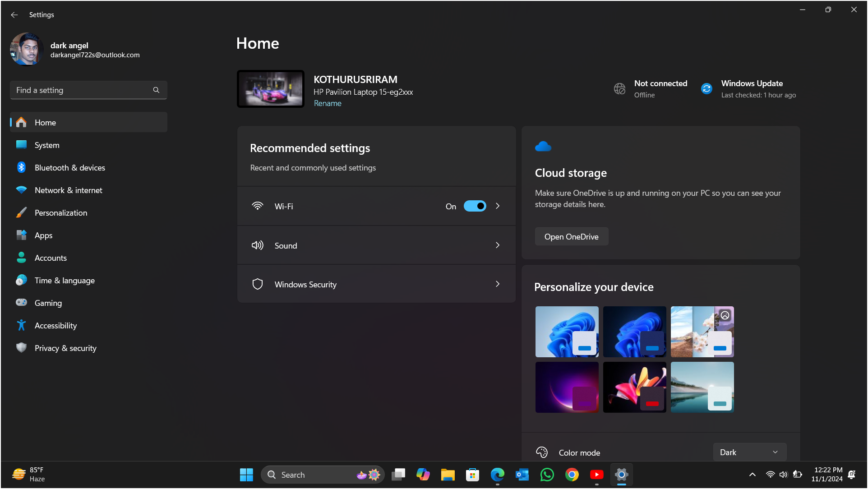Open System settings from sidebar
The height and width of the screenshot is (489, 868).
(47, 145)
